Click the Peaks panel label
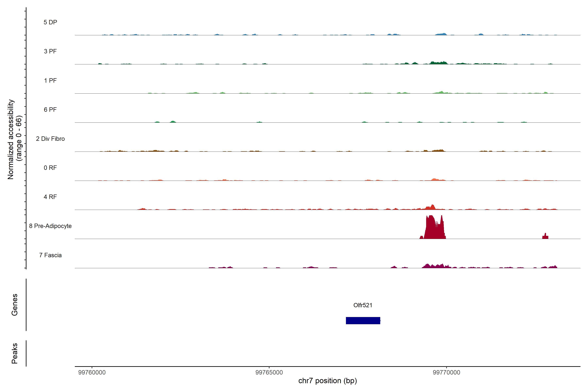This screenshot has width=588, height=392. pyautogui.click(x=15, y=353)
